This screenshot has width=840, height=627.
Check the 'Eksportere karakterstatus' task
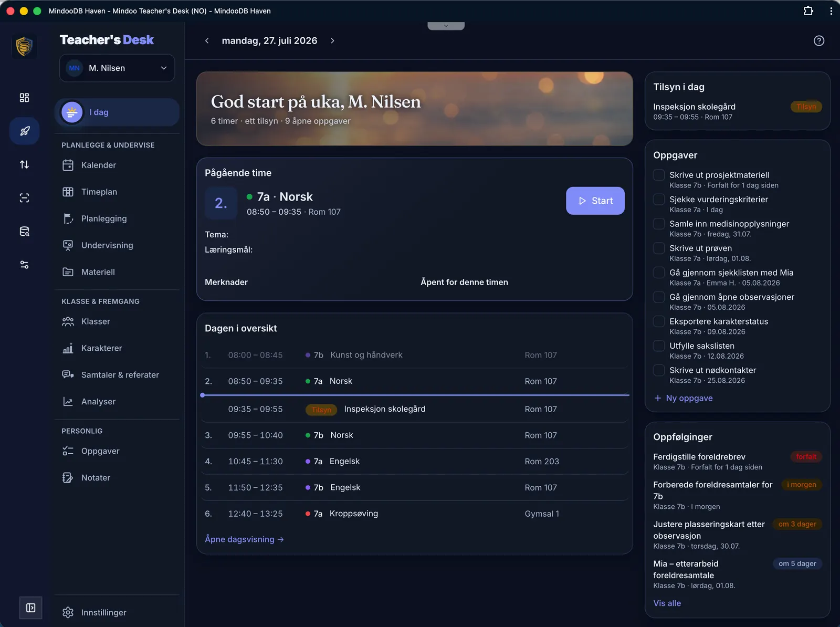(659, 322)
